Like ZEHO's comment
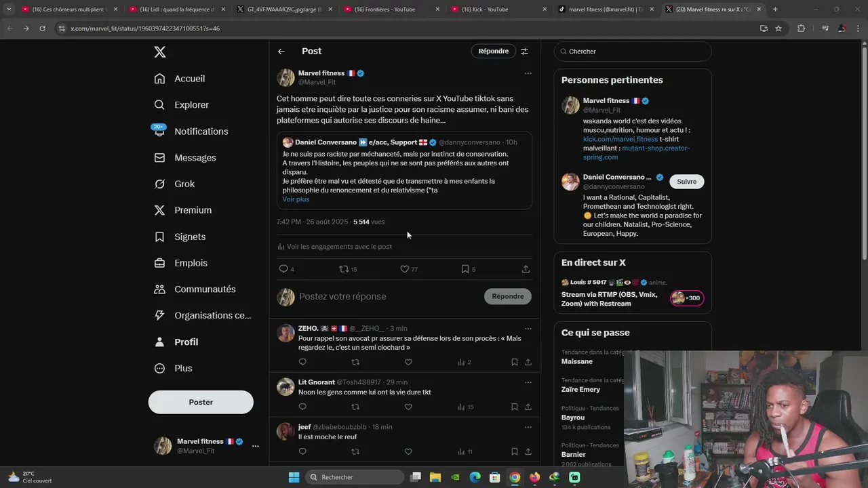Image resolution: width=868 pixels, height=488 pixels. (408, 362)
